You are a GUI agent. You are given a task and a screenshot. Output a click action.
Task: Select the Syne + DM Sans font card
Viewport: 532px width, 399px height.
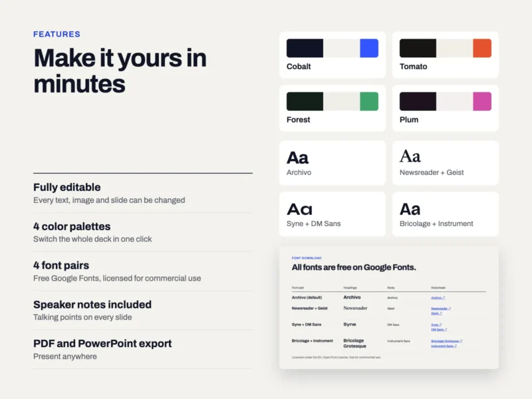(332, 214)
